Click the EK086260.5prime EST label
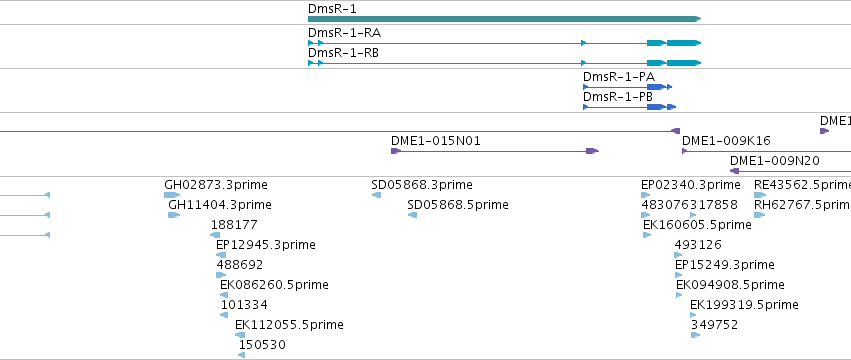Screen dimensions: 851x360 274,285
